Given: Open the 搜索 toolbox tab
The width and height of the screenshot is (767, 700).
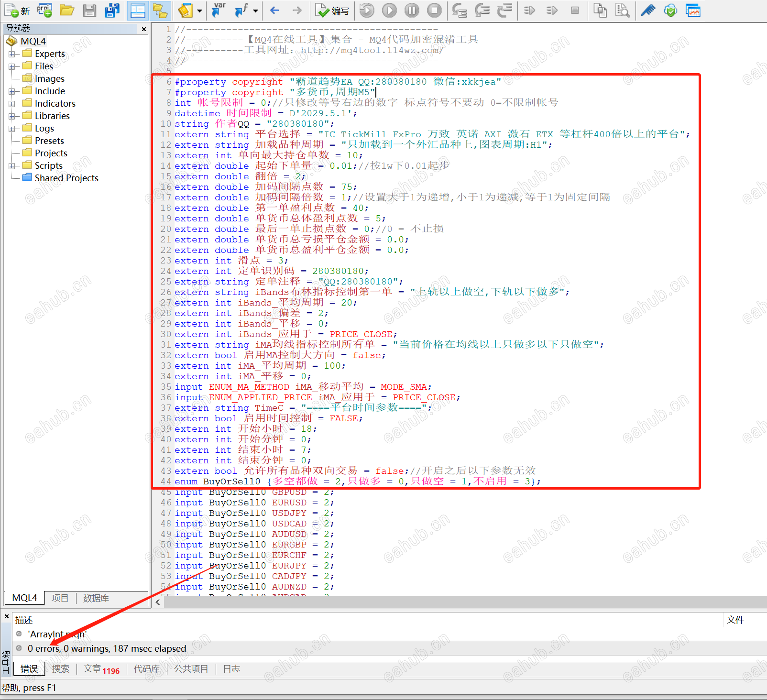Looking at the screenshot, I should point(60,669).
